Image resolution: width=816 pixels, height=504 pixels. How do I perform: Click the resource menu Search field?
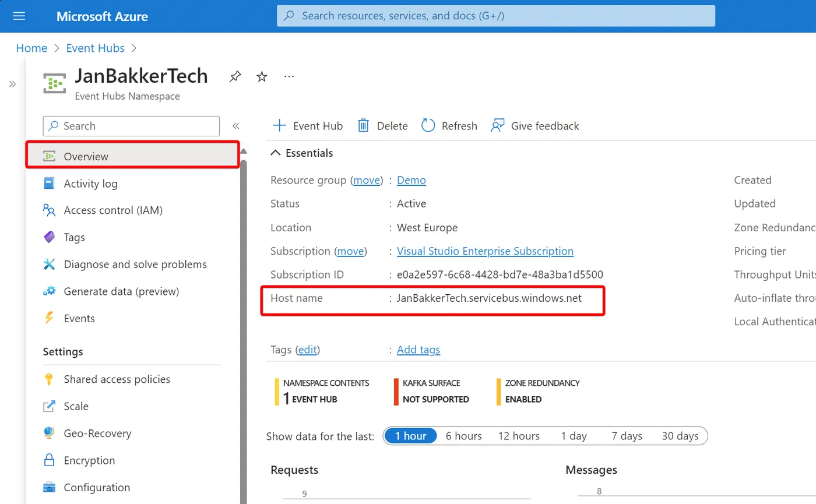click(131, 126)
